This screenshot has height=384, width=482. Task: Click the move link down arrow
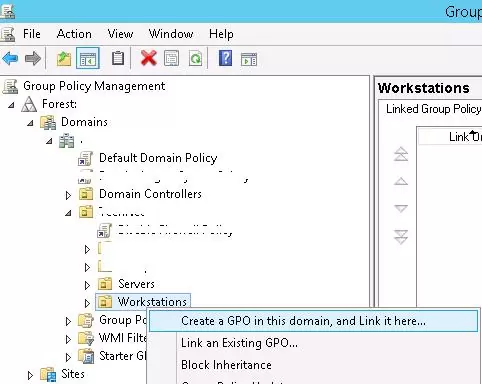(401, 209)
